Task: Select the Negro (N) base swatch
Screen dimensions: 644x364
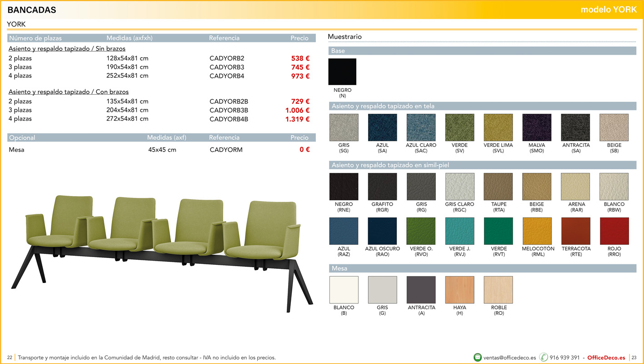Action: [x=342, y=71]
